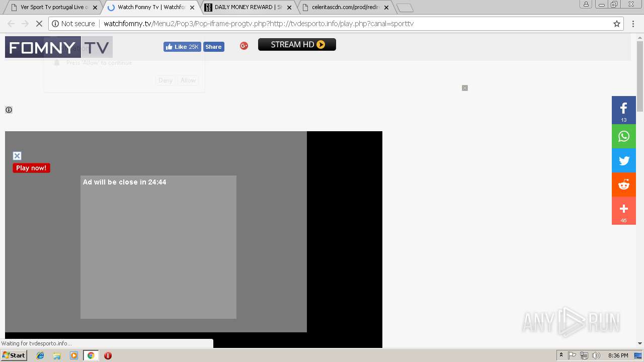Click the Chrome user profile icon
The image size is (644, 362).
click(x=586, y=5)
